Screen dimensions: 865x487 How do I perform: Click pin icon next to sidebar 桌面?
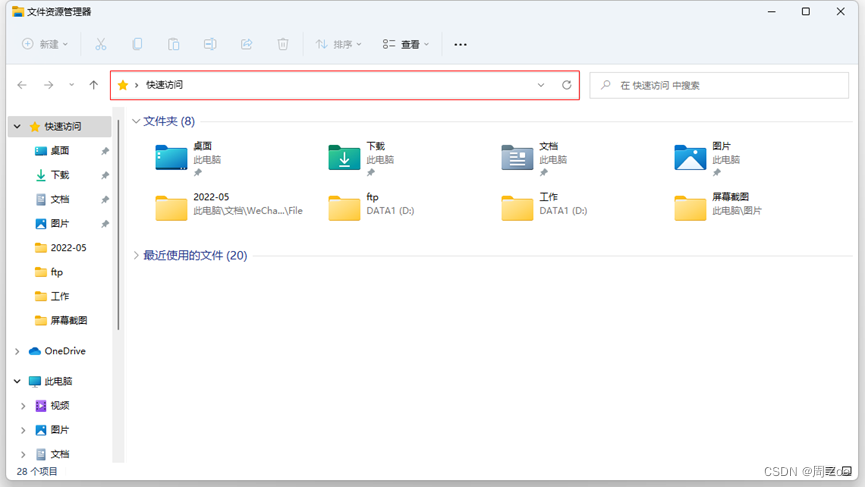(x=105, y=151)
